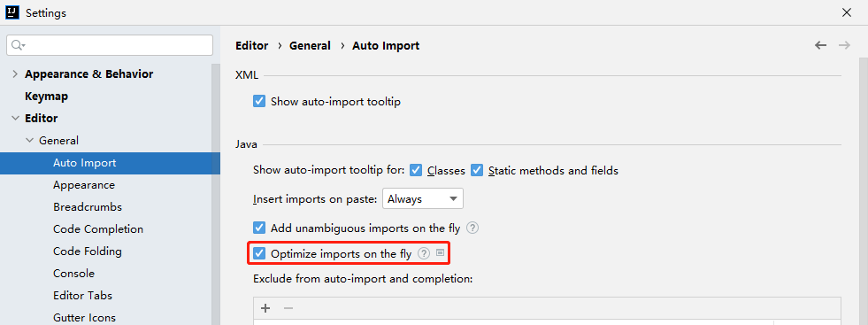The height and width of the screenshot is (325, 868).
Task: Select Code Completion in the settings tree
Action: coord(98,229)
